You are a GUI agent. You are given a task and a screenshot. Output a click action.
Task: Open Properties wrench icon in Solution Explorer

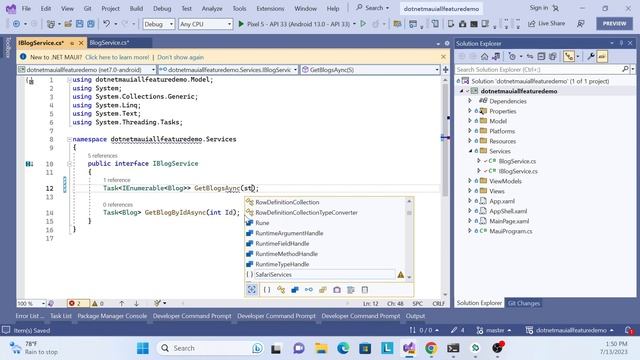[x=590, y=56]
